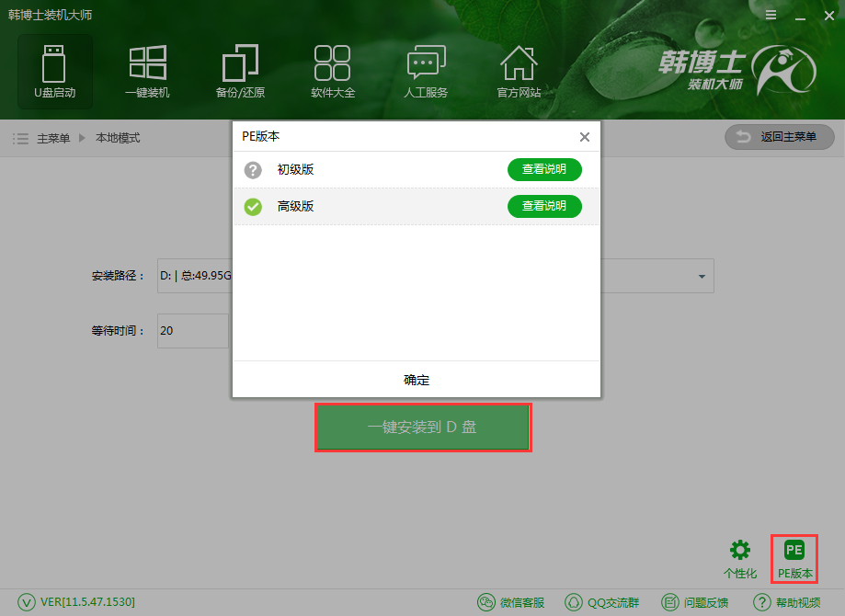Visit the 官方网站 via its icon

tap(519, 71)
